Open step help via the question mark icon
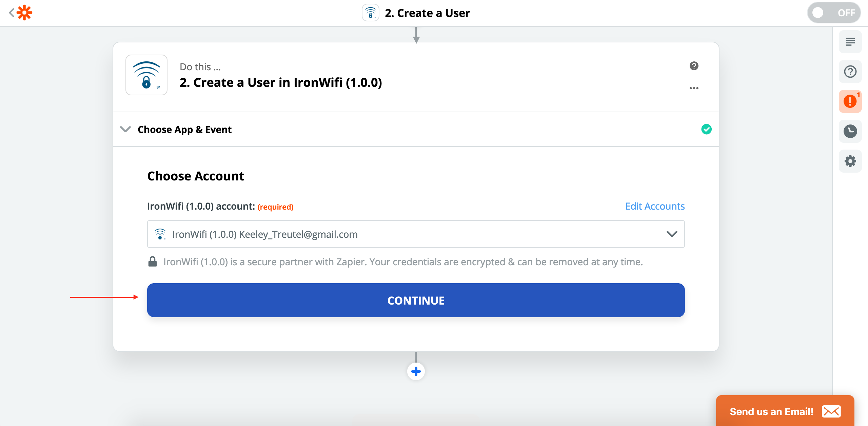 pyautogui.click(x=694, y=66)
